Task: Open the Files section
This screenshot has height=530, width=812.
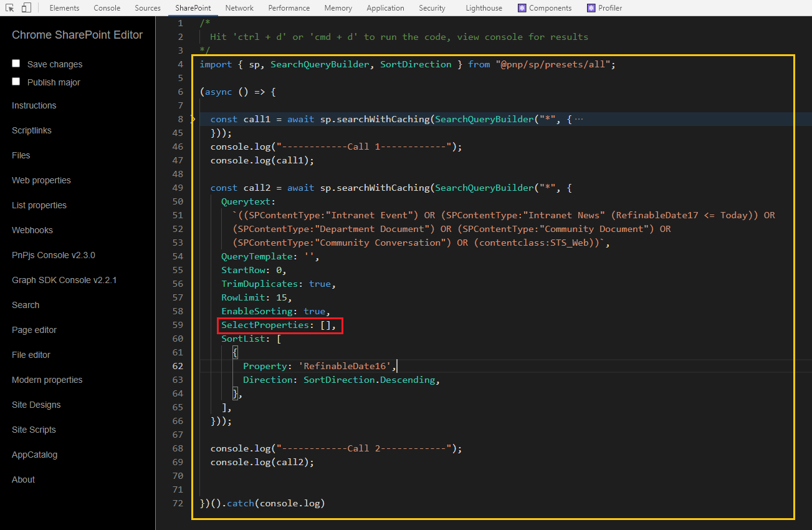Action: click(x=21, y=155)
